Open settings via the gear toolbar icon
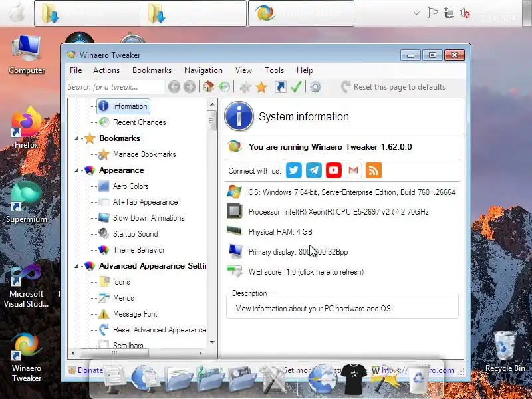Viewport: 532px width, 399px height. pos(315,87)
